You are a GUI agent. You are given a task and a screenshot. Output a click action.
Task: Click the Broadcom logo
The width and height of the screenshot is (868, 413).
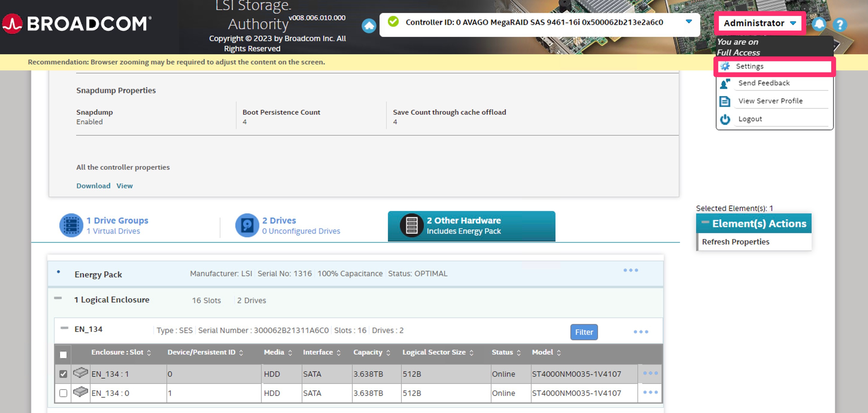click(77, 24)
